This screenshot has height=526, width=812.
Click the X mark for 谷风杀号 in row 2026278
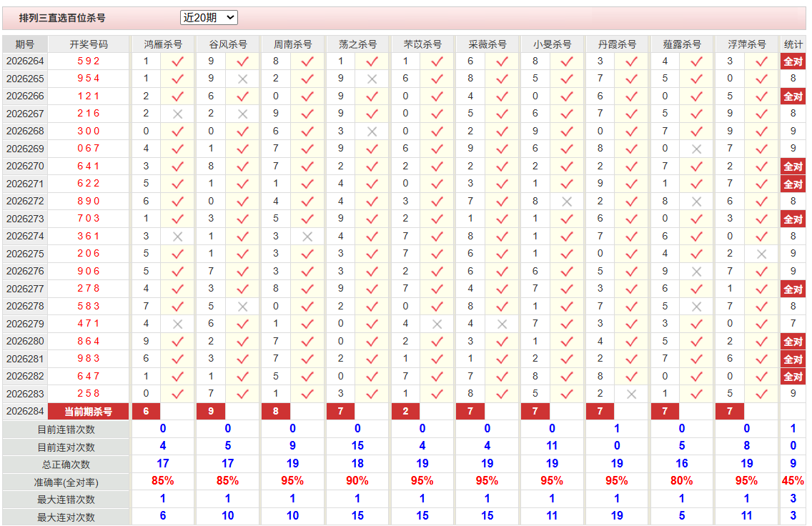click(242, 307)
